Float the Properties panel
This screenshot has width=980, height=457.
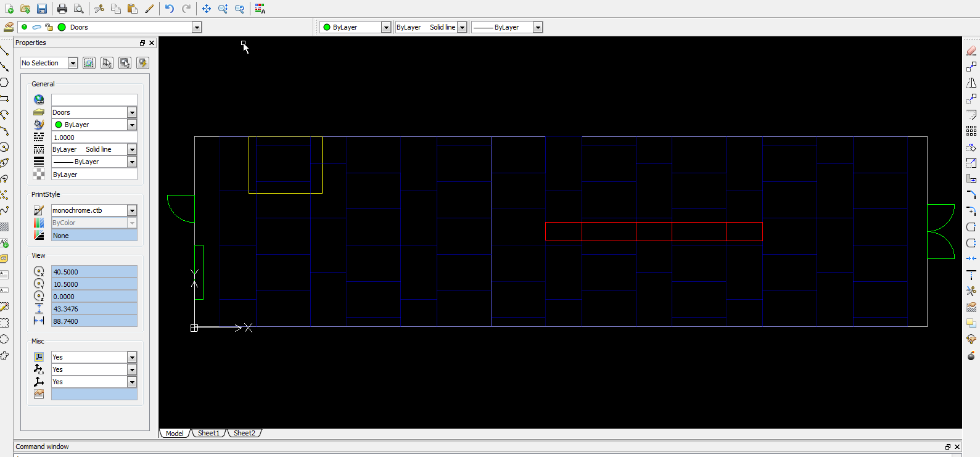[142, 43]
